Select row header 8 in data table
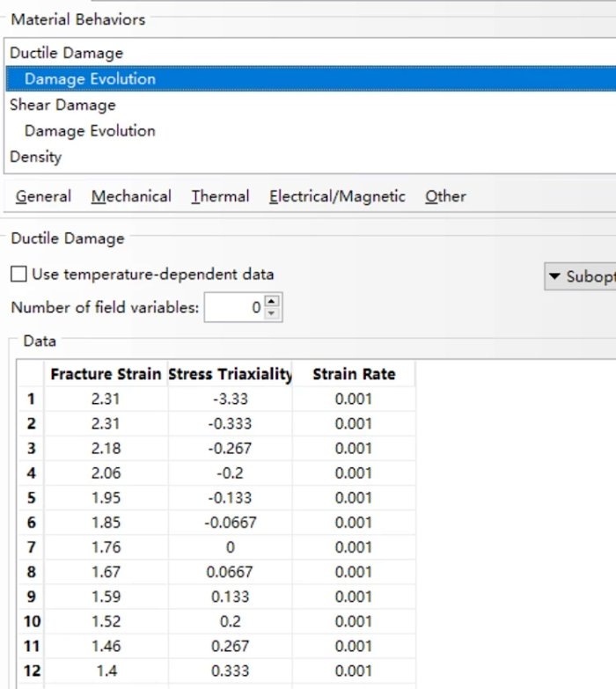This screenshot has width=616, height=689. click(x=31, y=572)
